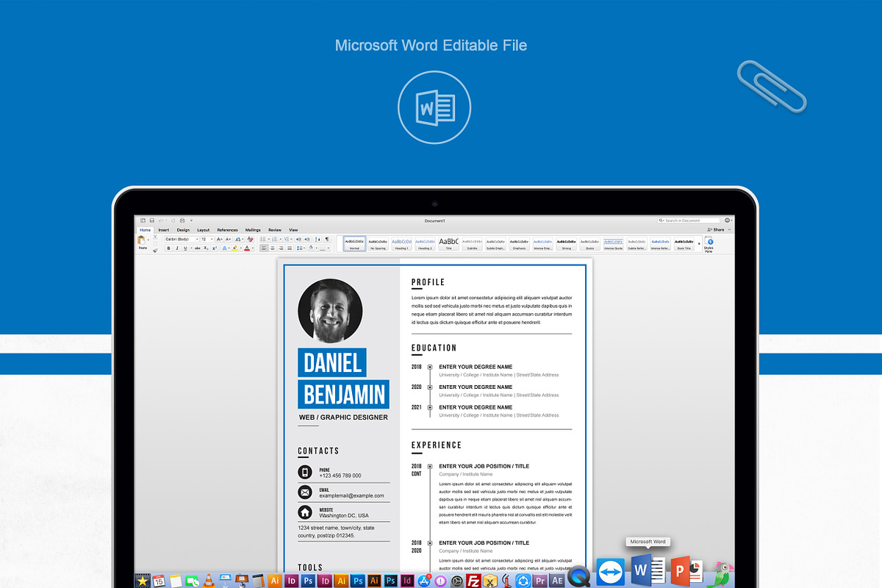
Task: Apply the Book Title style
Action: [x=684, y=243]
